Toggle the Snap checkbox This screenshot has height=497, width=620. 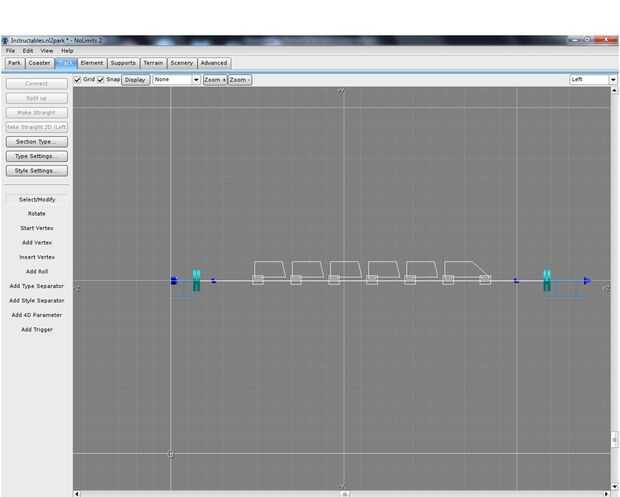point(101,79)
